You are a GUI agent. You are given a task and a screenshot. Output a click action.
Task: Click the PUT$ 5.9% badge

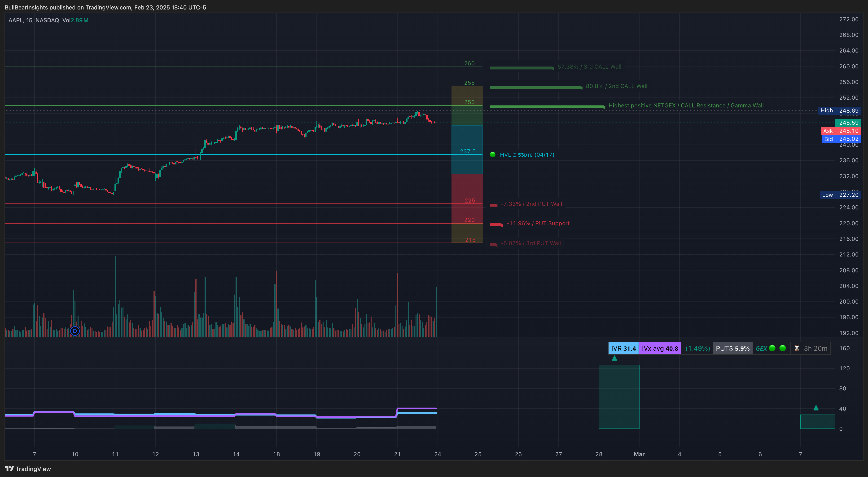point(732,348)
